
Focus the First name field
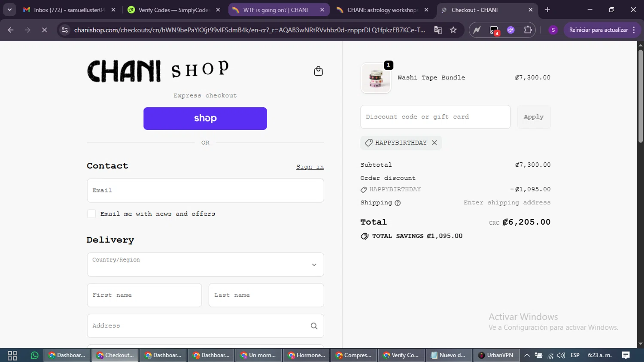tap(144, 295)
